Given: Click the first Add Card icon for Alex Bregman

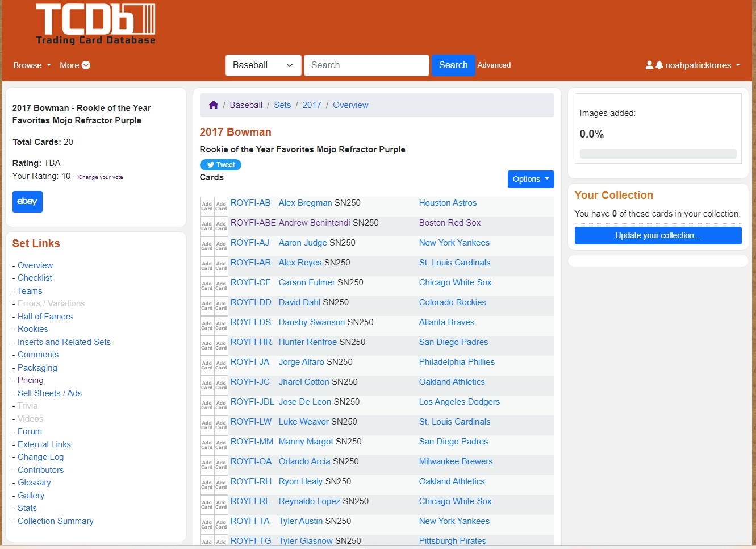Looking at the screenshot, I should tap(207, 206).
